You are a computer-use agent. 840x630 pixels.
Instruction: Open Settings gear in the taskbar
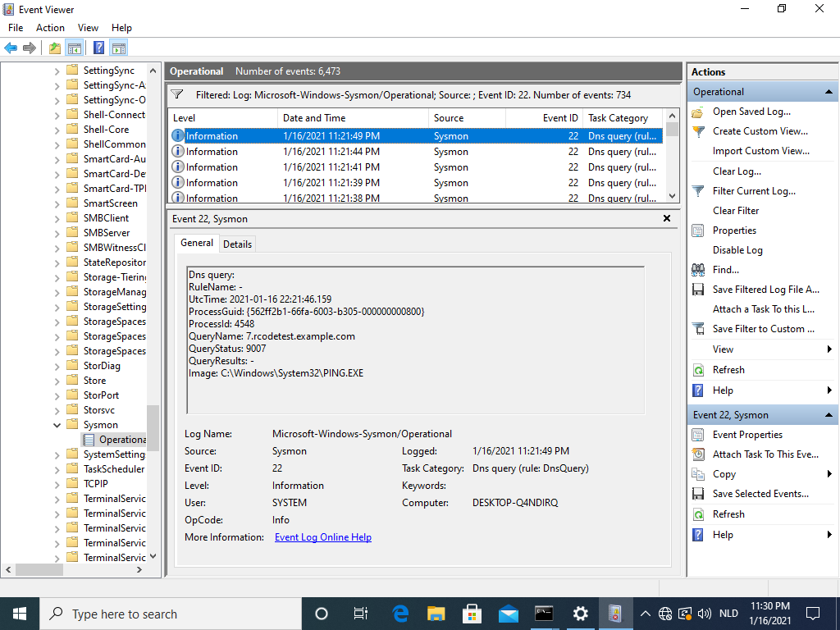click(x=580, y=614)
